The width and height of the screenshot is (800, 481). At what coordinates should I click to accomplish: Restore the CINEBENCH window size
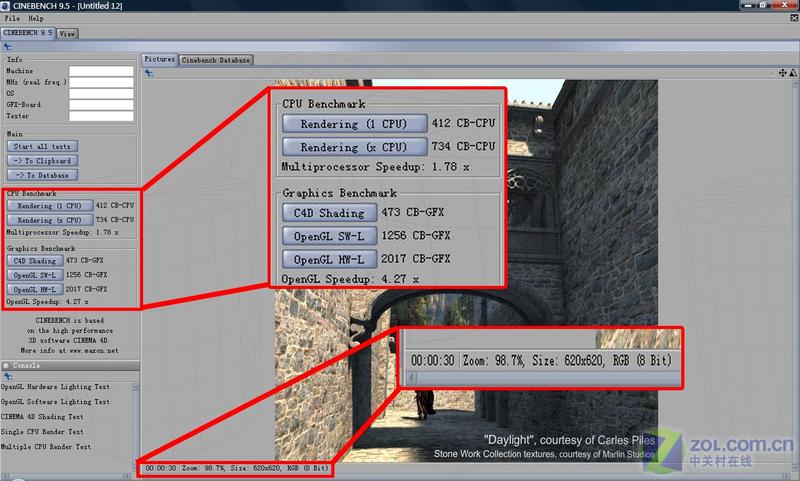coord(763,5)
